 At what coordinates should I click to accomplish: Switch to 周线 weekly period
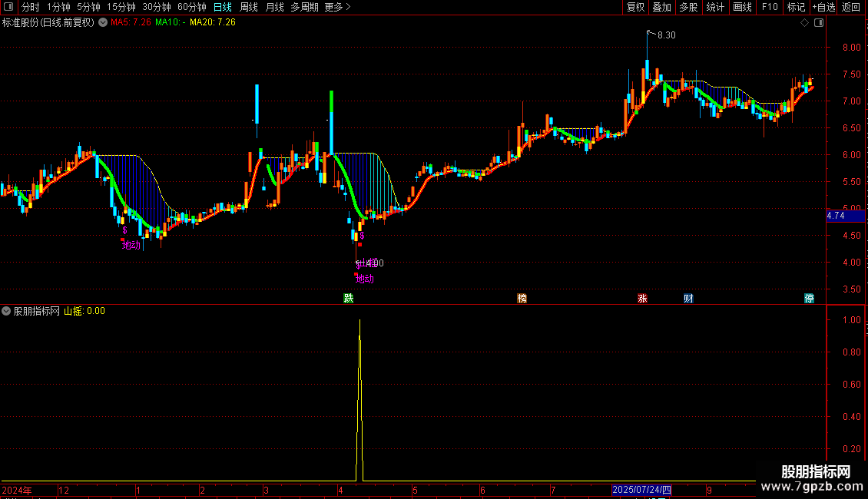(x=249, y=7)
